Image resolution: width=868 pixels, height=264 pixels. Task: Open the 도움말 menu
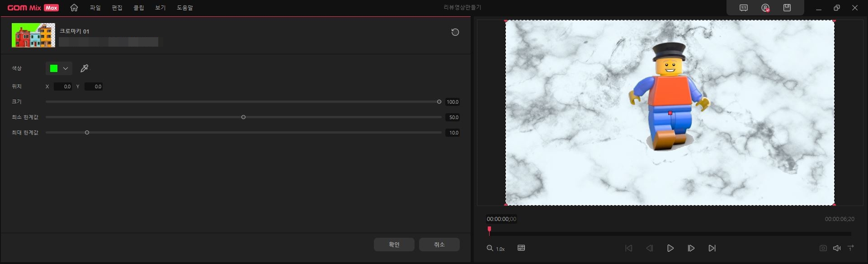[x=185, y=8]
